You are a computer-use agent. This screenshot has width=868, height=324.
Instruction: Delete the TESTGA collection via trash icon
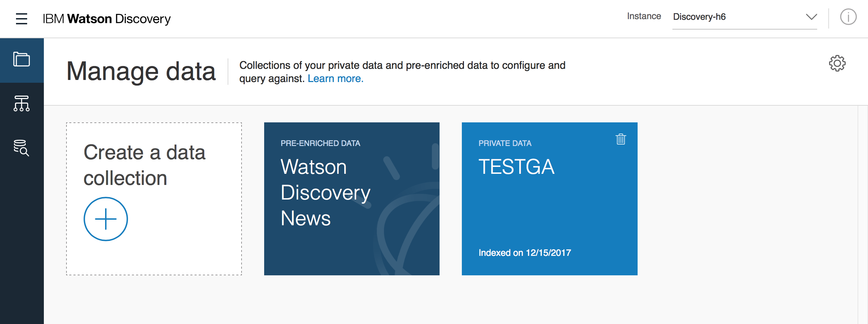pyautogui.click(x=621, y=139)
